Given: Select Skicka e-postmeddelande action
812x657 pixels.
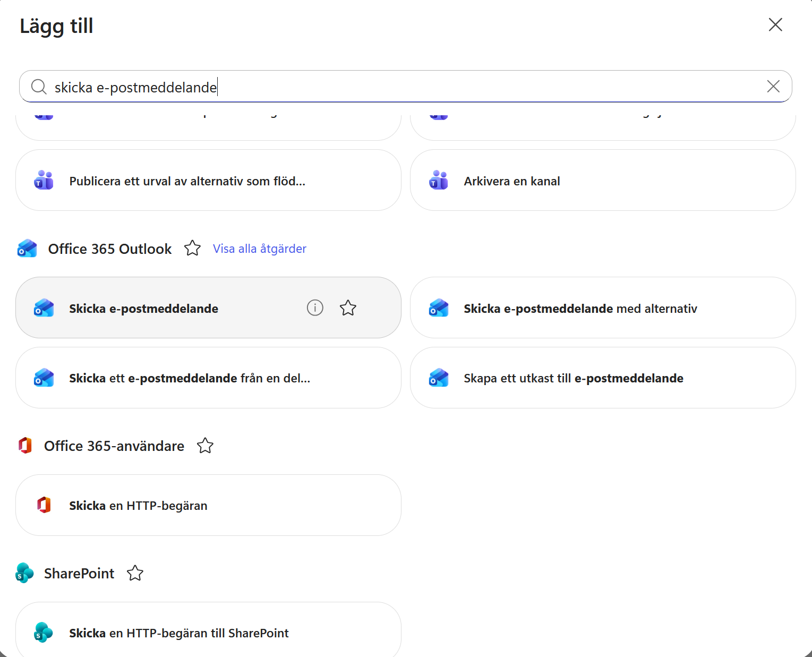Looking at the screenshot, I should (x=208, y=308).
